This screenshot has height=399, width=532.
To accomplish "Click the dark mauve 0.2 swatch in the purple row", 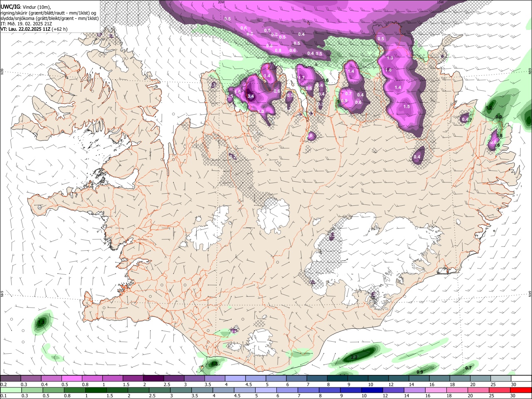I will 10,379.
